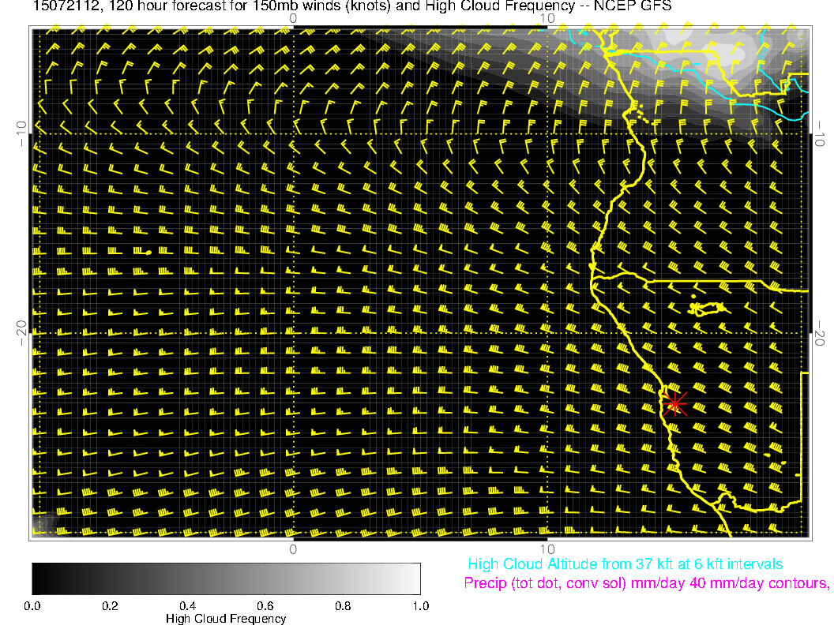Click the 0.2 colorbar tick value

[110, 606]
